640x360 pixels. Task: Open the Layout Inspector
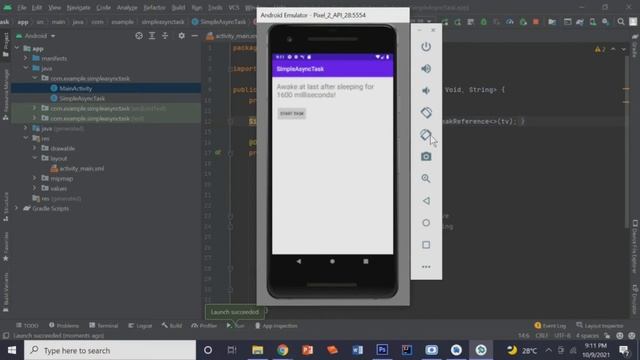600,325
